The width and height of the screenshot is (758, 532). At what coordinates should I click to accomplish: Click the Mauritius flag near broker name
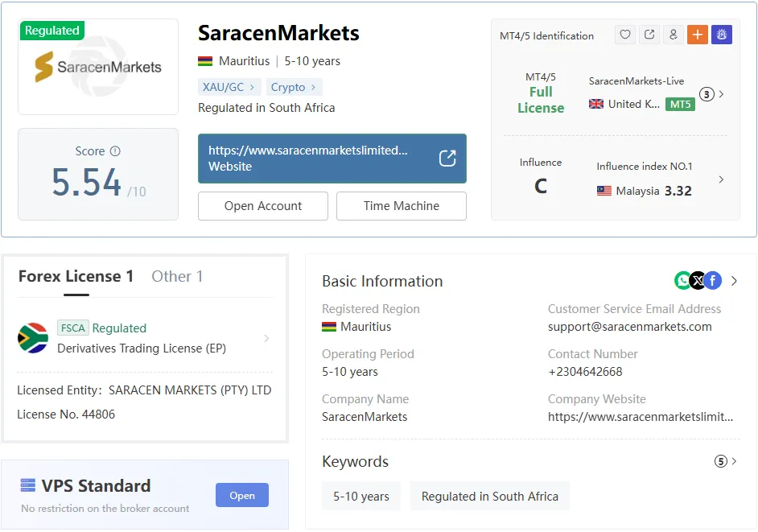[205, 61]
